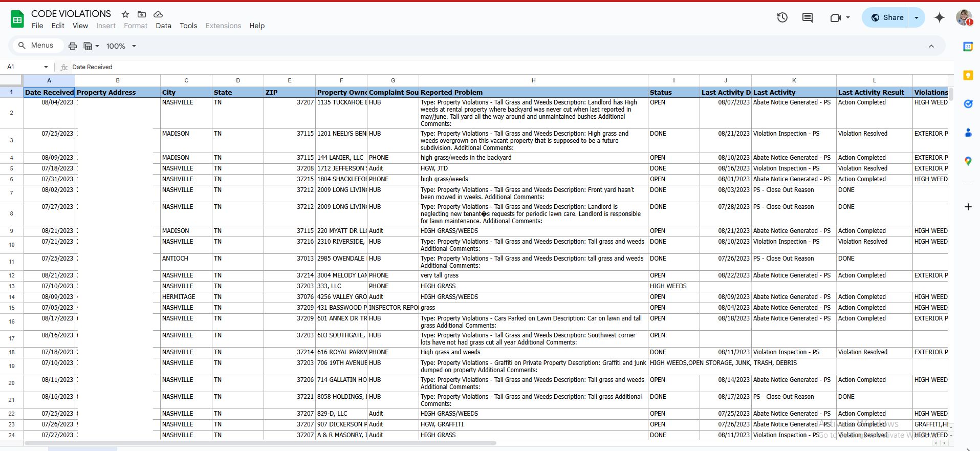Select the A & R MASONRY owner cell

(341, 435)
